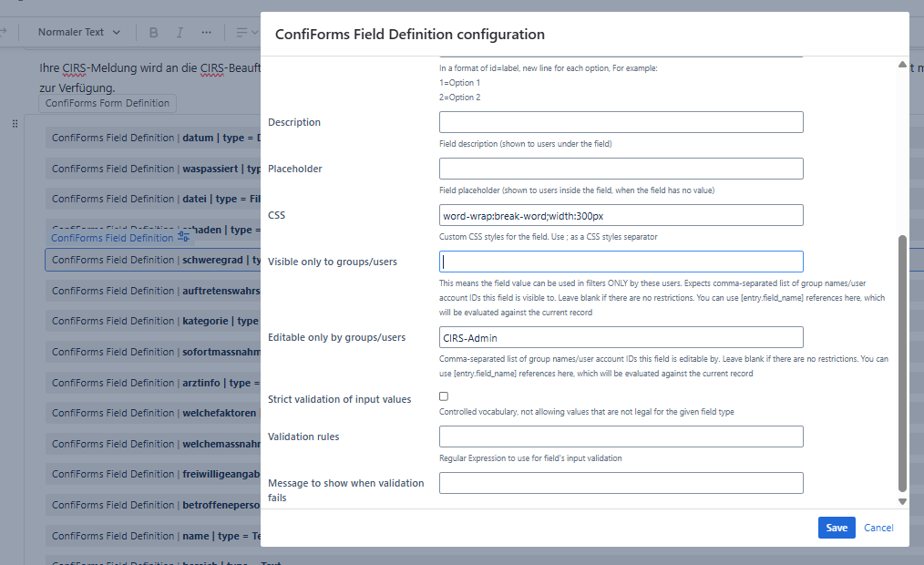
Task: Save the field definition configuration
Action: click(x=836, y=528)
